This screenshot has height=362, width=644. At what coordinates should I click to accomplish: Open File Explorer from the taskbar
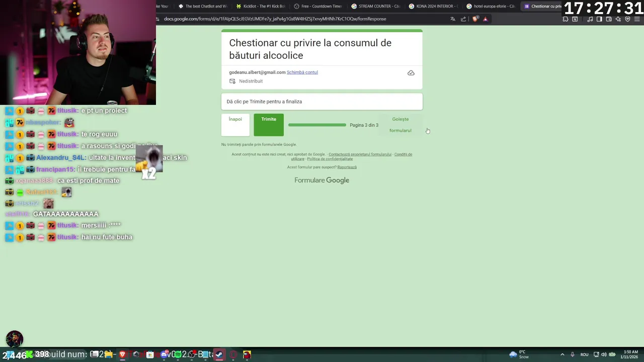click(108, 354)
